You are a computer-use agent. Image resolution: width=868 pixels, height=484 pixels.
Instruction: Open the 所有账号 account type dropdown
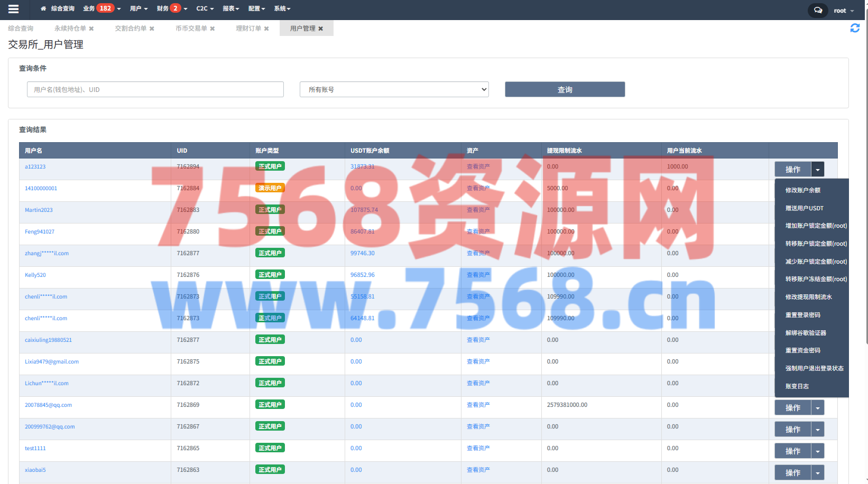[x=394, y=89]
